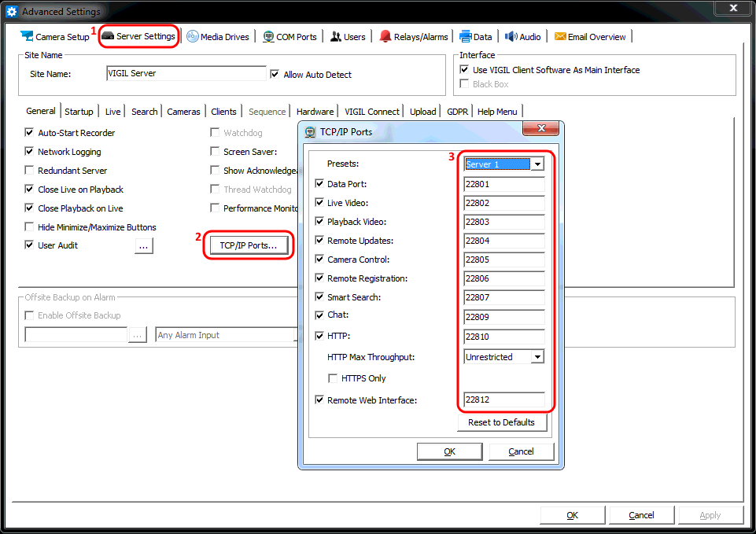
Task: Disable Network Logging checkbox
Action: pyautogui.click(x=29, y=151)
